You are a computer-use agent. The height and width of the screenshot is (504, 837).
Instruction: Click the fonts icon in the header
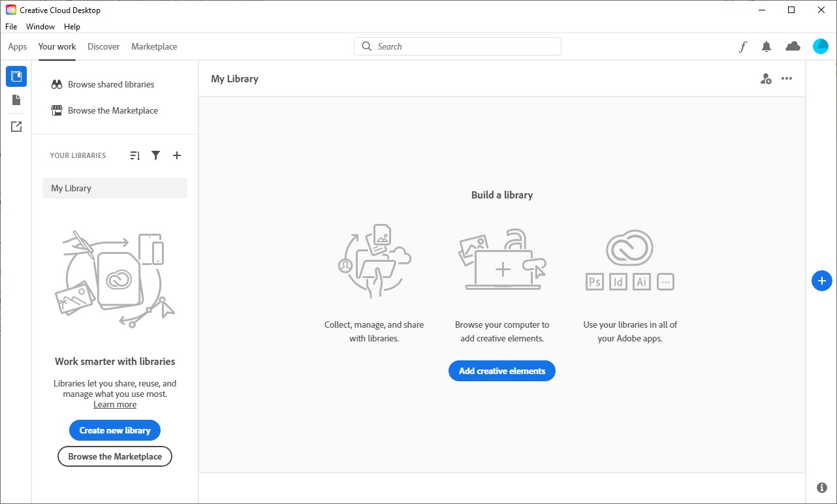tap(742, 46)
